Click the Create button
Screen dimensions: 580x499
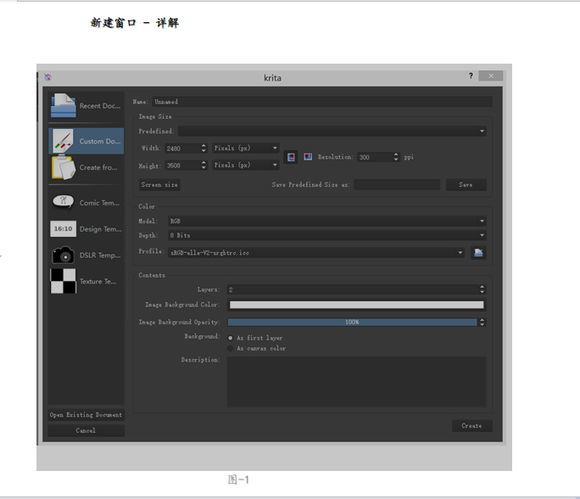click(472, 426)
